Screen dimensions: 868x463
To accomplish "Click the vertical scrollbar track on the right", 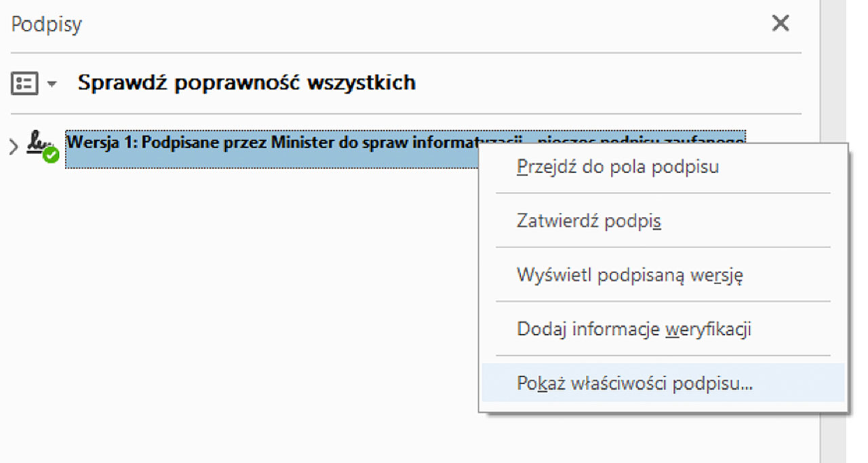I will 832,271.
